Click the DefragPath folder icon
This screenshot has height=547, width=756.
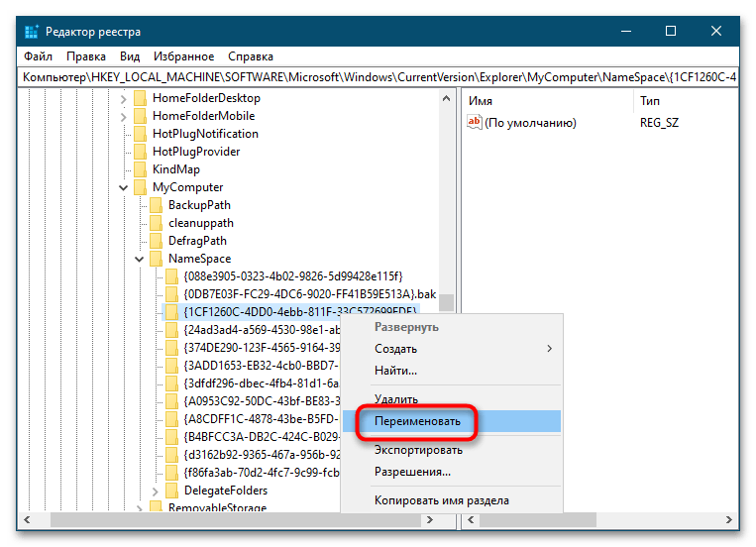point(157,241)
